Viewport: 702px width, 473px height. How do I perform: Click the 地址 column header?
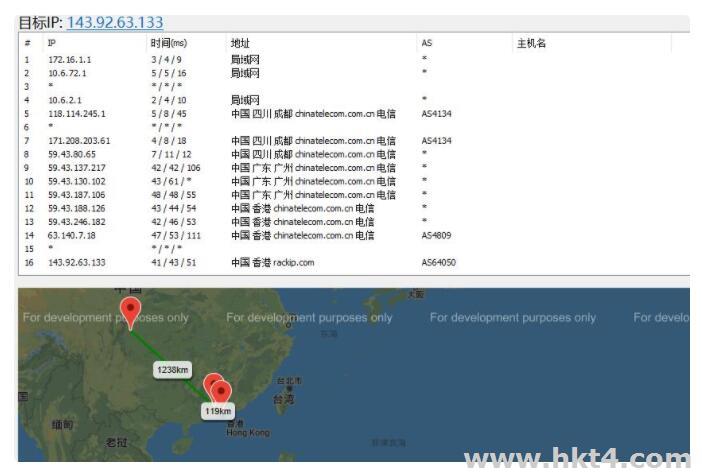coord(240,43)
